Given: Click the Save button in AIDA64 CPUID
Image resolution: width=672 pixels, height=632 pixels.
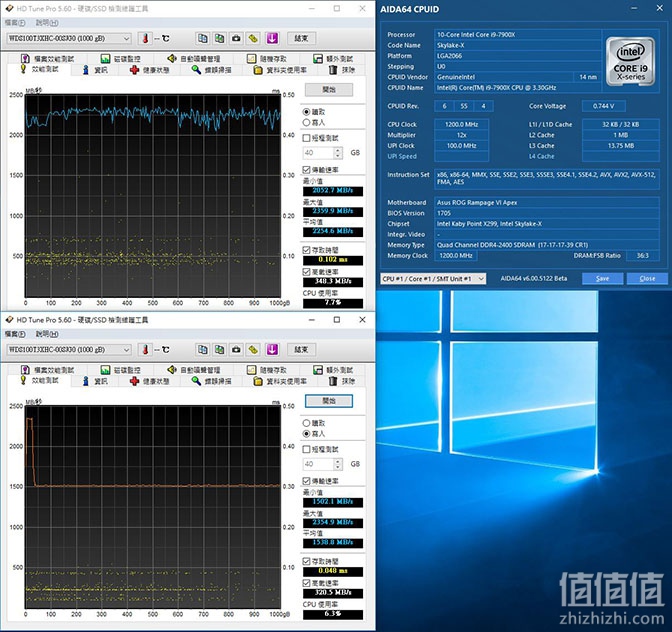Looking at the screenshot, I should click(602, 279).
